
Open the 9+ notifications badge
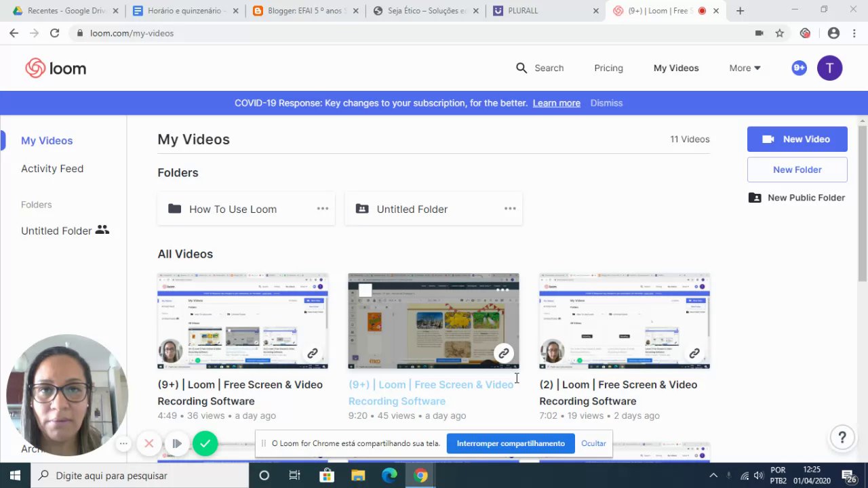pos(799,68)
